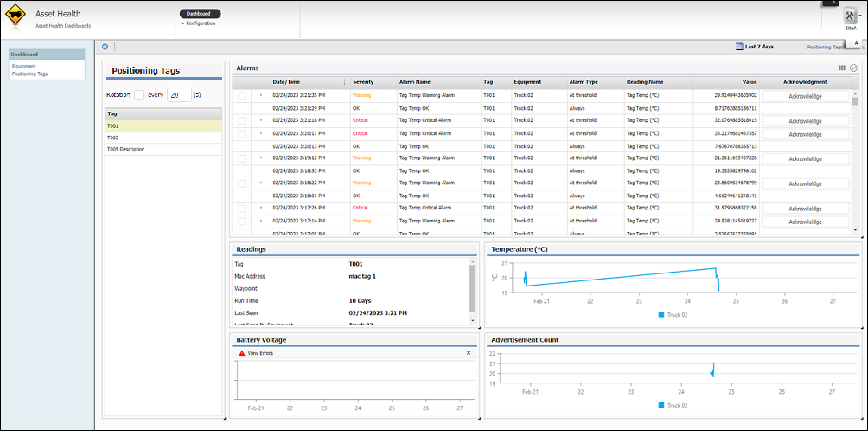This screenshot has width=868, height=431.
Task: Select tag T001 in the tag list
Action: (163, 125)
